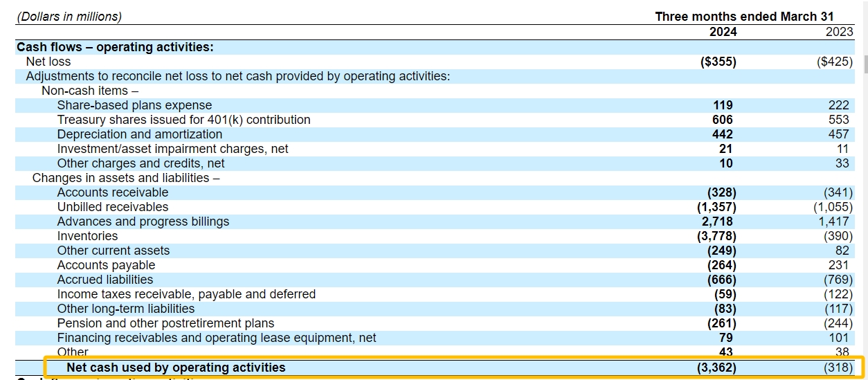Viewport: 868px width, 380px height.
Task: Click the "Cash flows – operating activities:" heading
Action: coord(115,47)
